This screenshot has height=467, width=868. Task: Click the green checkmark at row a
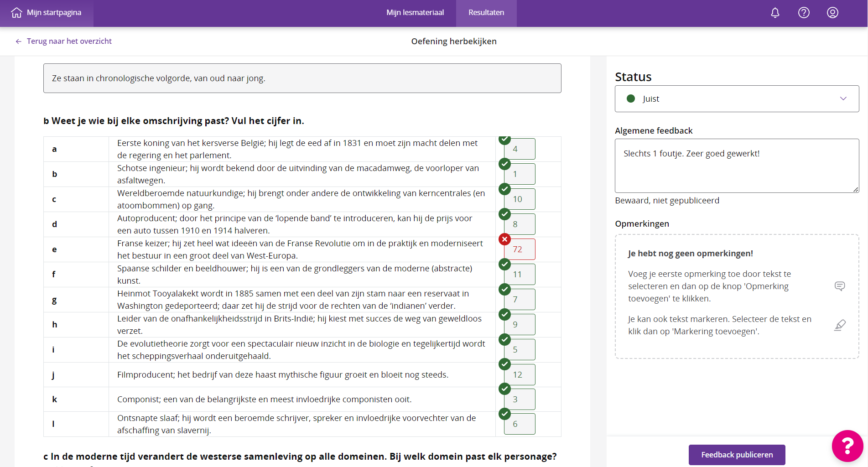(504, 140)
